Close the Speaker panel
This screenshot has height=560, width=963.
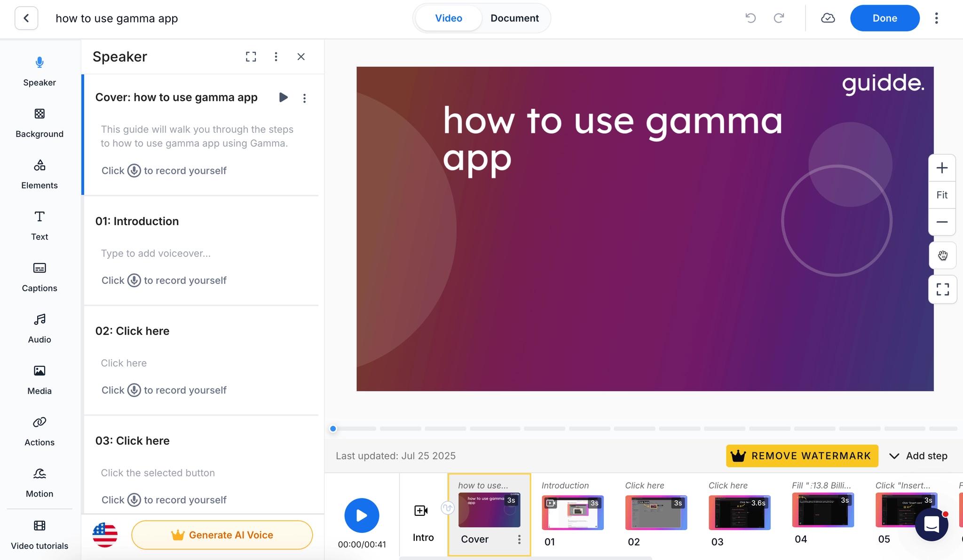pyautogui.click(x=301, y=57)
